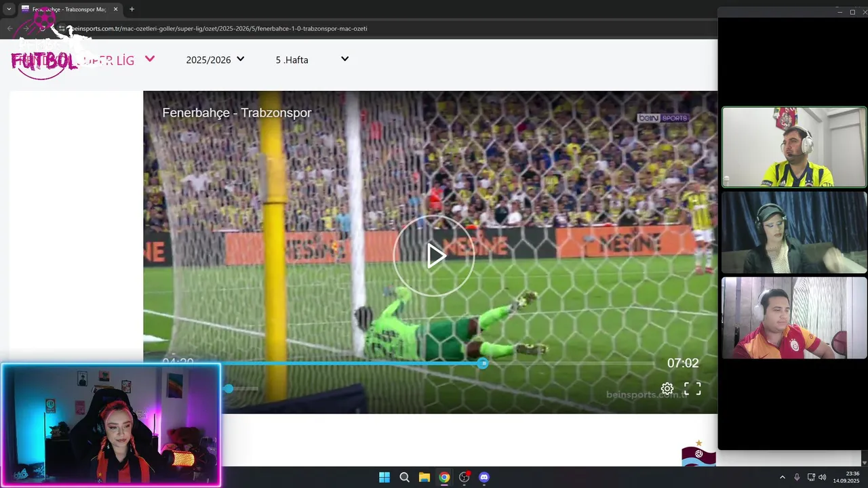Screen dimensions: 868x488
Task: Open the OBS Studio taskbar icon
Action: [464, 477]
